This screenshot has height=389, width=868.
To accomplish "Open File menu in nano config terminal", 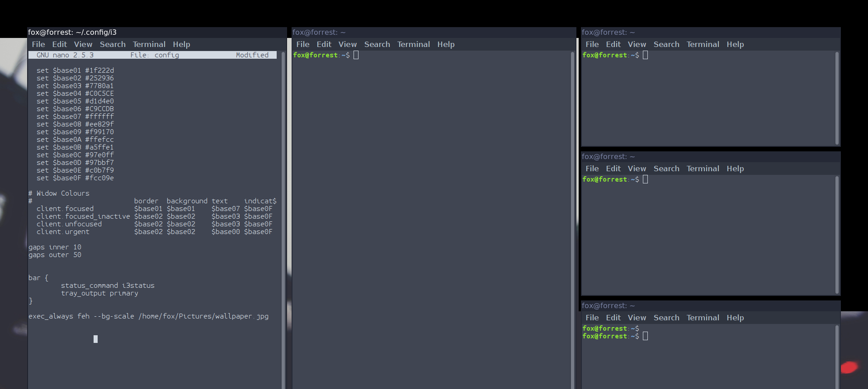I will [38, 44].
